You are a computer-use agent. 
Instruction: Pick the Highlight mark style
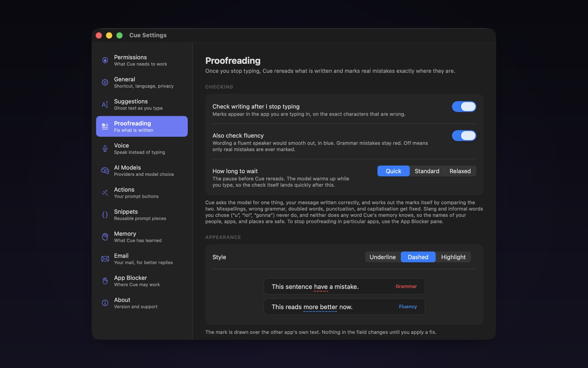click(x=453, y=257)
